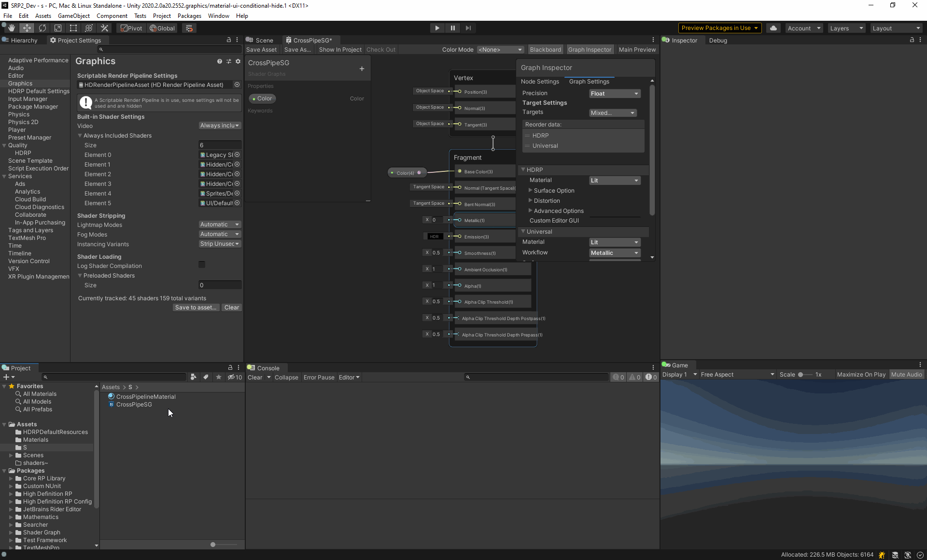The width and height of the screenshot is (927, 560).
Task: Open the Graphics settings gear icon
Action: click(x=238, y=61)
